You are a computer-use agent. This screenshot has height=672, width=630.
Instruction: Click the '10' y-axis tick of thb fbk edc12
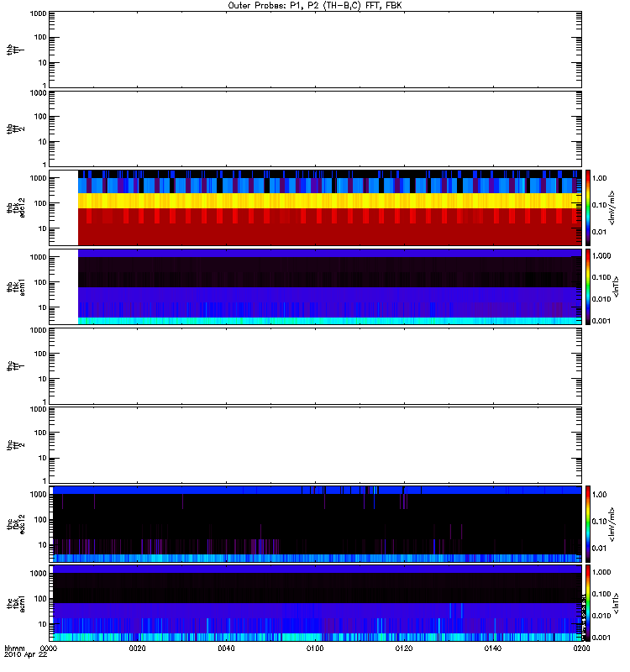(43, 228)
